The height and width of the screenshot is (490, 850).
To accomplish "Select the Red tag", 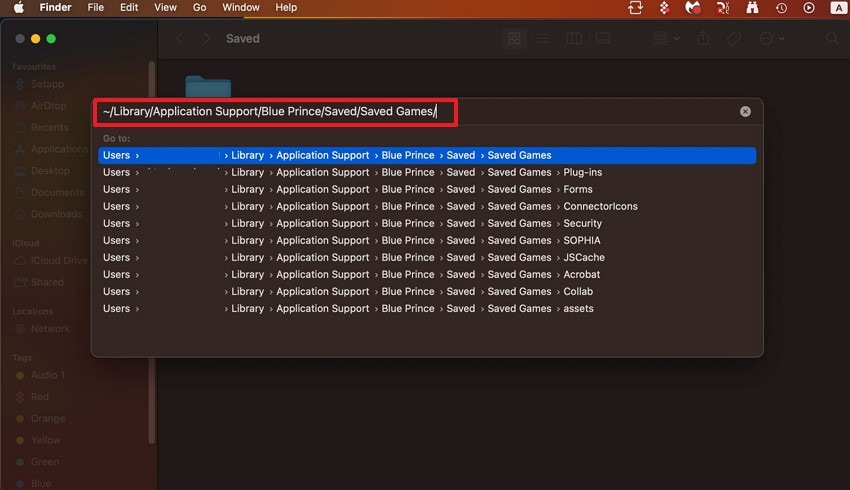I will [x=39, y=397].
